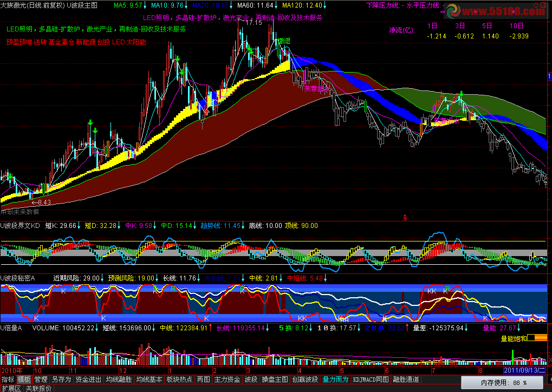
Task: Open the 关联报价 tab
Action: pyautogui.click(x=38, y=389)
